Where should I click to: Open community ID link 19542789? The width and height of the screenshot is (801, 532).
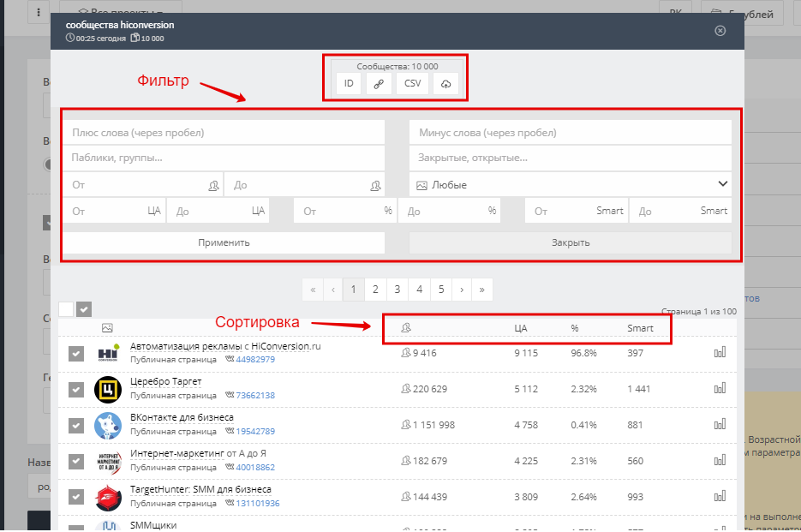pos(255,431)
